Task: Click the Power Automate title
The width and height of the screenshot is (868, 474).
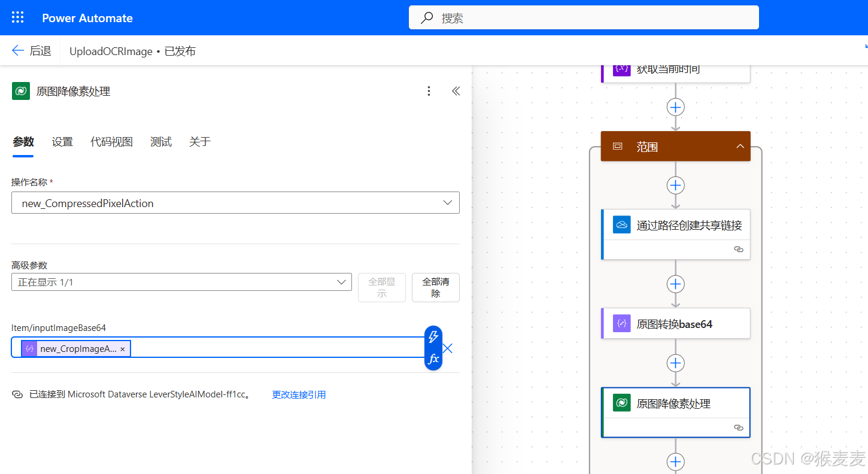Action: [x=87, y=18]
